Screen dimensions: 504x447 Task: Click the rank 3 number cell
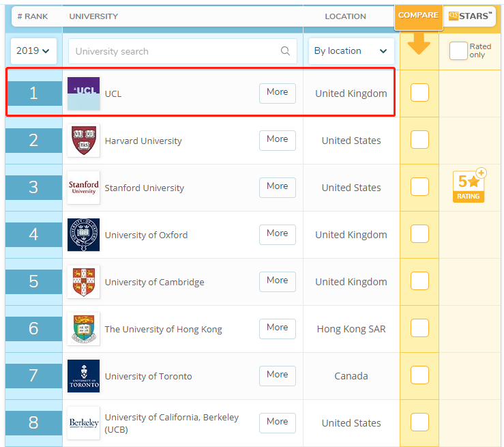(x=33, y=188)
